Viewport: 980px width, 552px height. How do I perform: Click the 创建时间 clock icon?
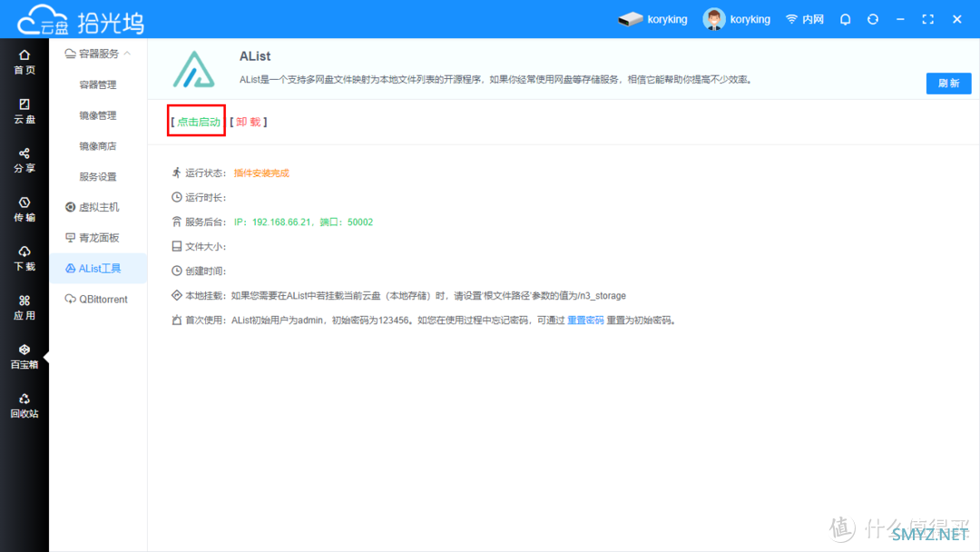tap(177, 271)
